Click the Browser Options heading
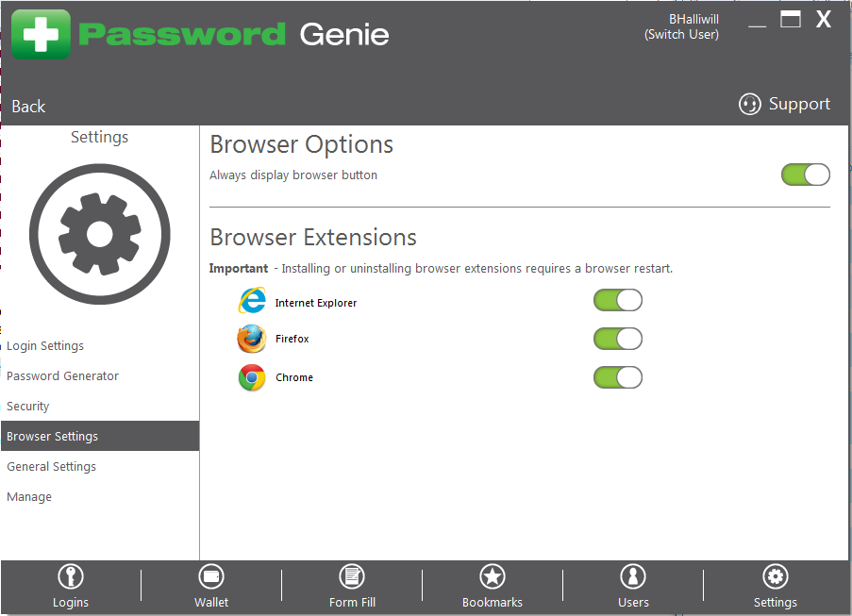This screenshot has width=852, height=616. pyautogui.click(x=302, y=145)
